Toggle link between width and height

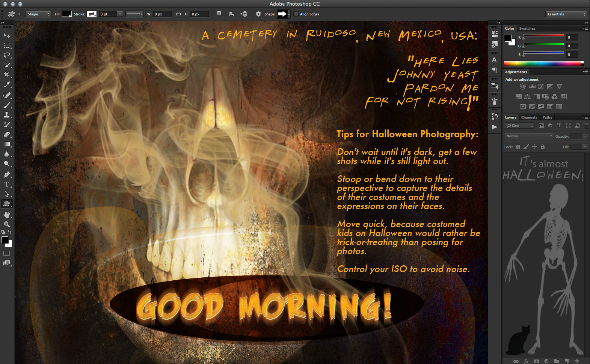pos(178,14)
